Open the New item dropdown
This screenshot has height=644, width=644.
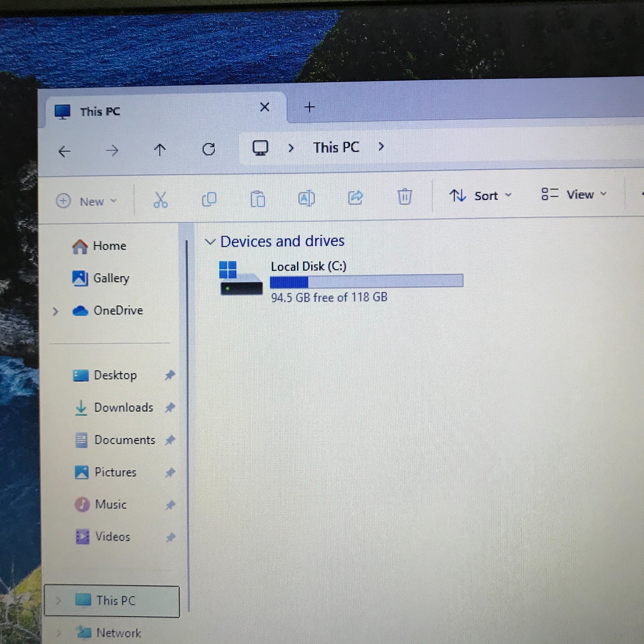tap(86, 201)
